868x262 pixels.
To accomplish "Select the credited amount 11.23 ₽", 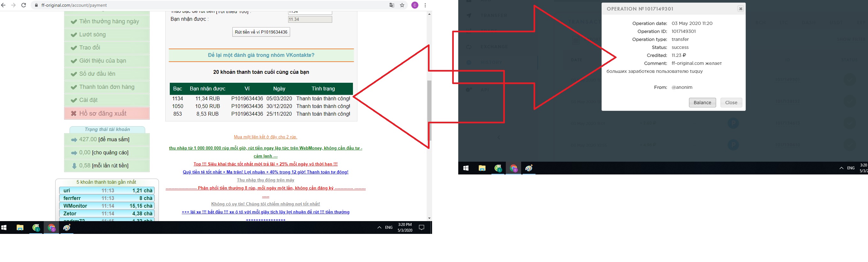I will click(678, 55).
